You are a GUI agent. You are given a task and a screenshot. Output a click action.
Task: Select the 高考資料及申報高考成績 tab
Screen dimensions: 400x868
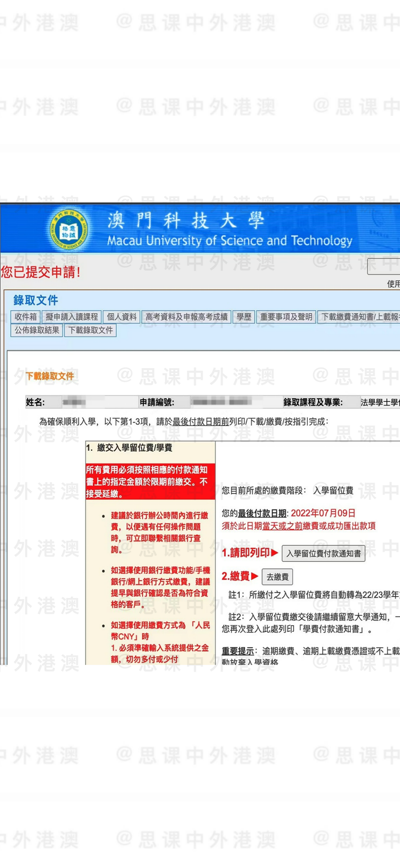coord(187,317)
